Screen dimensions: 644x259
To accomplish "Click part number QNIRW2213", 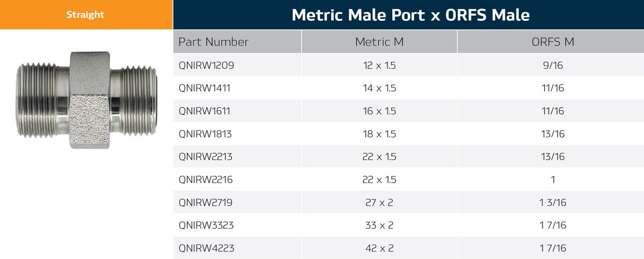I will click(x=206, y=157).
